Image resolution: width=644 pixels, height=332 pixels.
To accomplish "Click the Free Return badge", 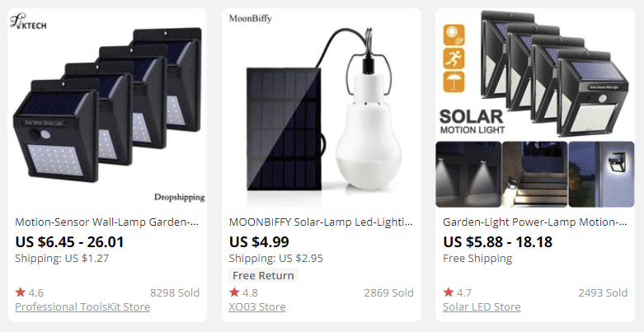I will 263,275.
